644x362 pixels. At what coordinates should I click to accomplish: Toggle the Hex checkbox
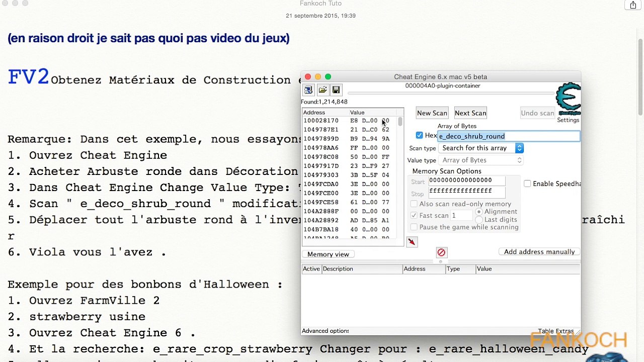tap(419, 135)
